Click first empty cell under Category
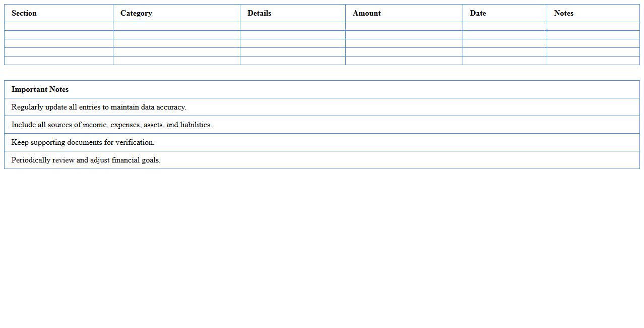644x328 pixels. click(176, 26)
